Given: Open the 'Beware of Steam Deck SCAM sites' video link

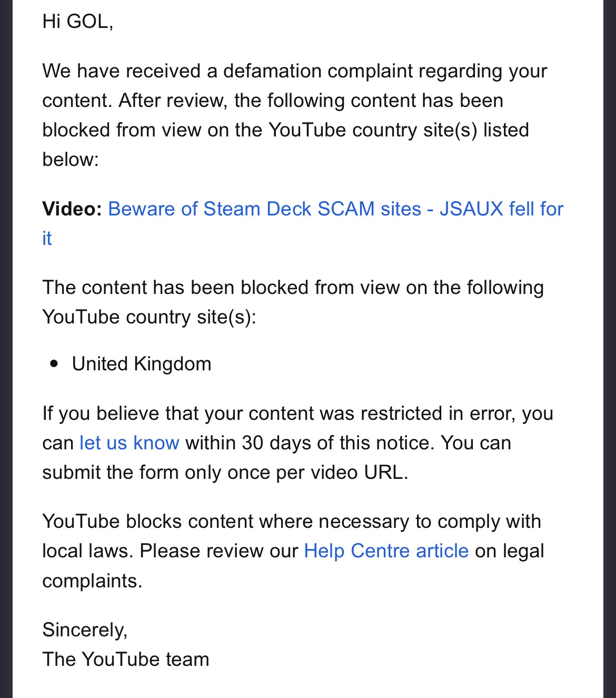Looking at the screenshot, I should pos(265,209).
